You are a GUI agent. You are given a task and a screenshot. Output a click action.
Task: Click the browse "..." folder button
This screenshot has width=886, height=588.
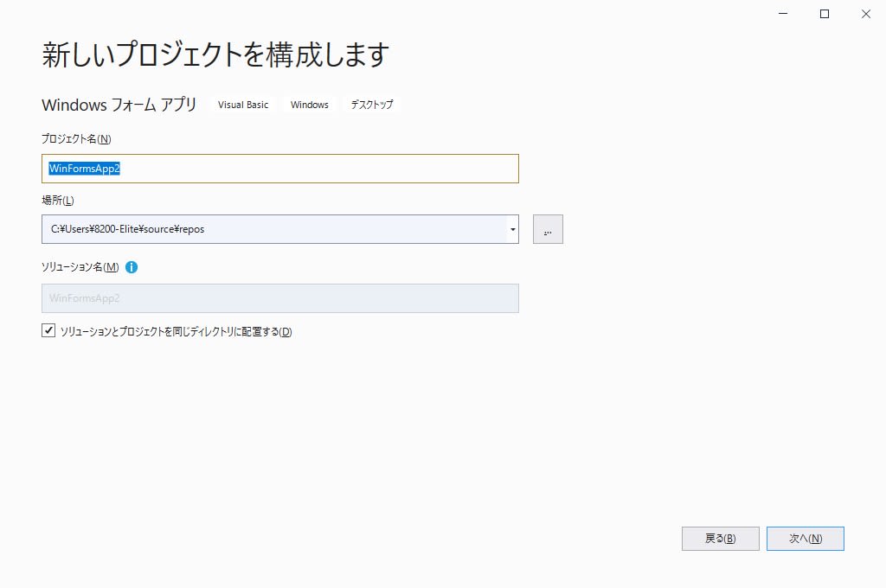click(548, 229)
